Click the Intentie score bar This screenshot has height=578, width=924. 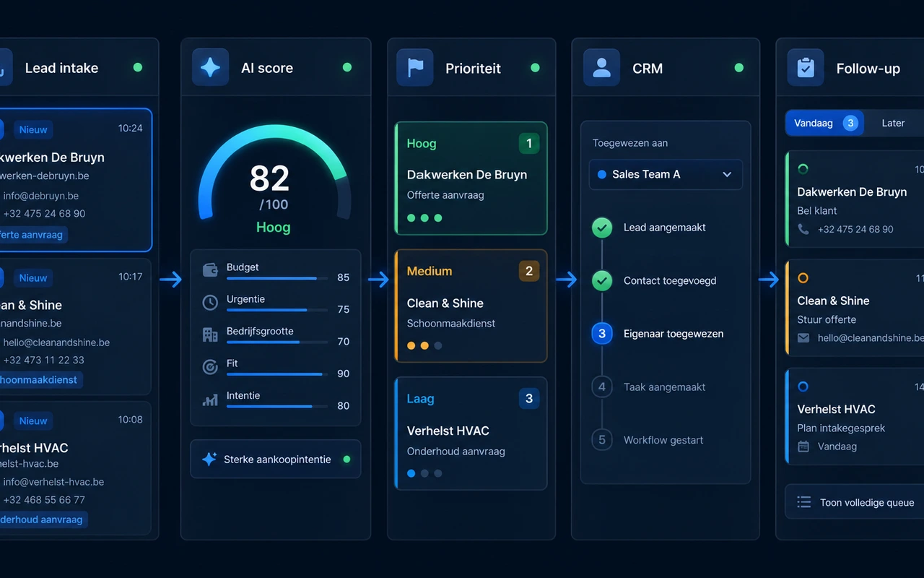click(x=277, y=406)
